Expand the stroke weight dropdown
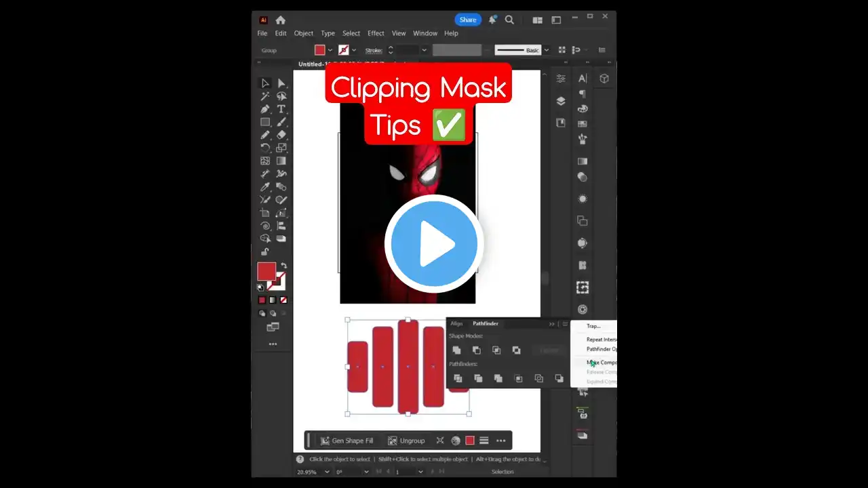Screen dimensions: 868x488 (x=424, y=50)
